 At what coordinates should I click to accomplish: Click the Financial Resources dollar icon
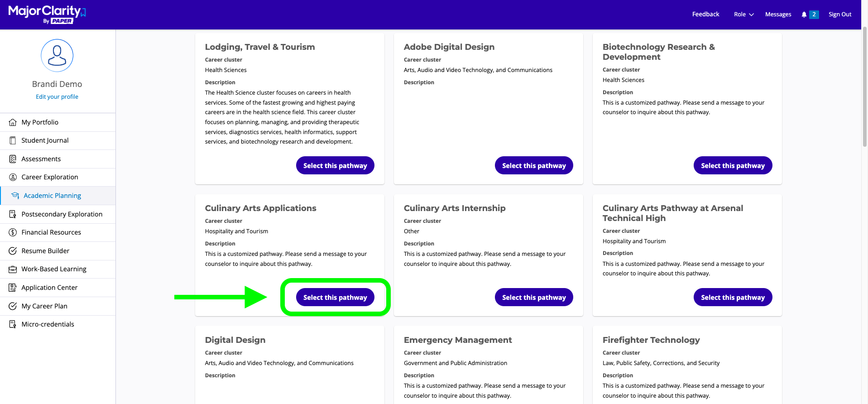(13, 232)
